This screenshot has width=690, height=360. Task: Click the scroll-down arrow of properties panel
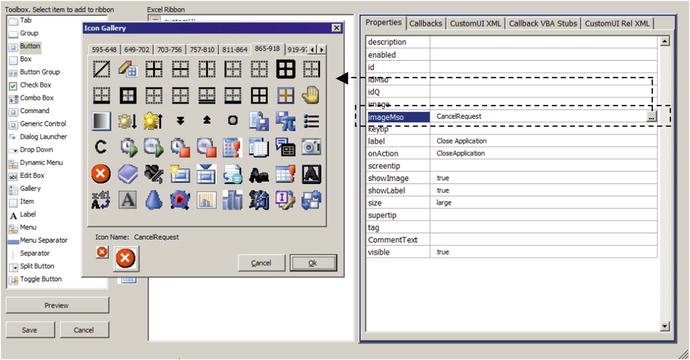point(665,327)
